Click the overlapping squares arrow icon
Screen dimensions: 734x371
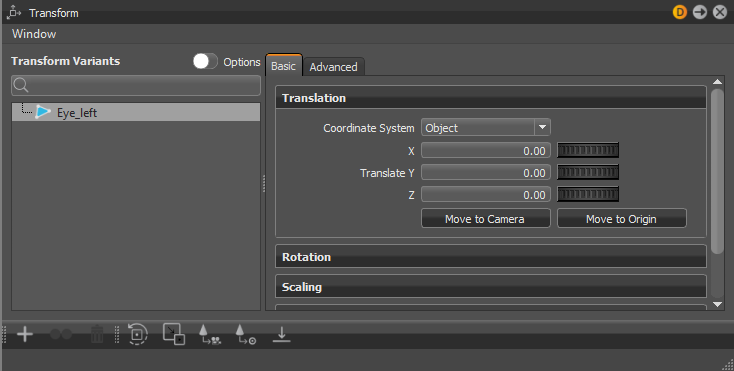pos(174,334)
